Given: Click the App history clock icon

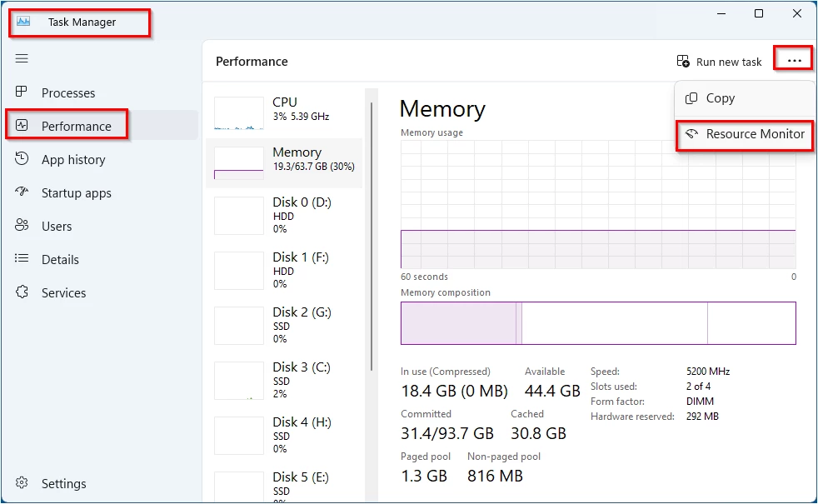Looking at the screenshot, I should tap(22, 158).
